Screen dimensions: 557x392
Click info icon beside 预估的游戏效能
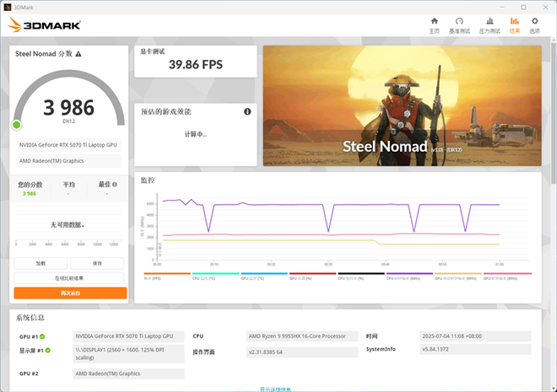point(247,111)
